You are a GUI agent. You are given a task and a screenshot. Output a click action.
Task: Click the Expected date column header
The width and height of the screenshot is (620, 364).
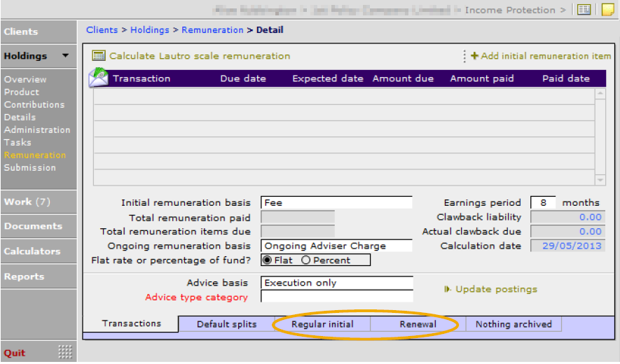[328, 78]
